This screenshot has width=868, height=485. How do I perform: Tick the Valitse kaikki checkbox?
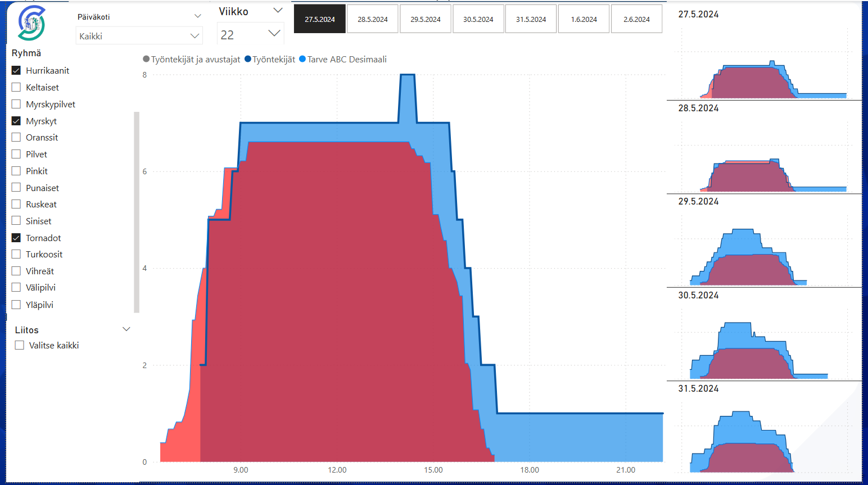[x=20, y=346]
